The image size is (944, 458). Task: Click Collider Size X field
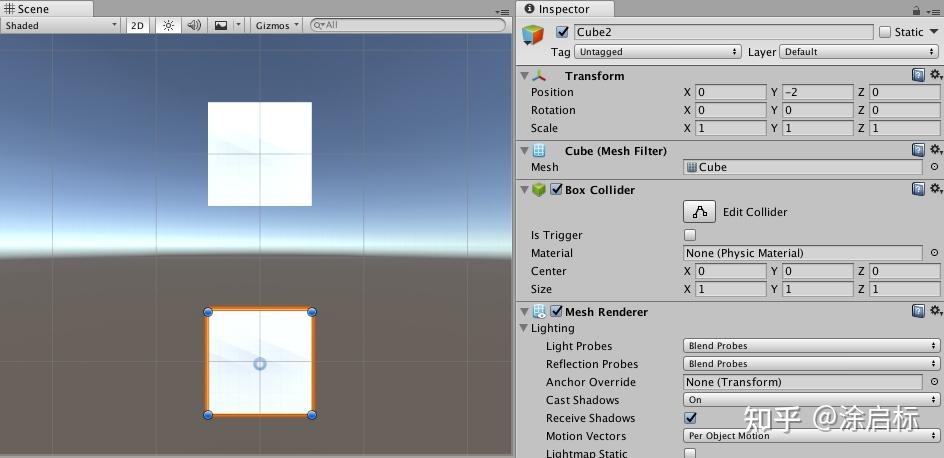coord(730,289)
